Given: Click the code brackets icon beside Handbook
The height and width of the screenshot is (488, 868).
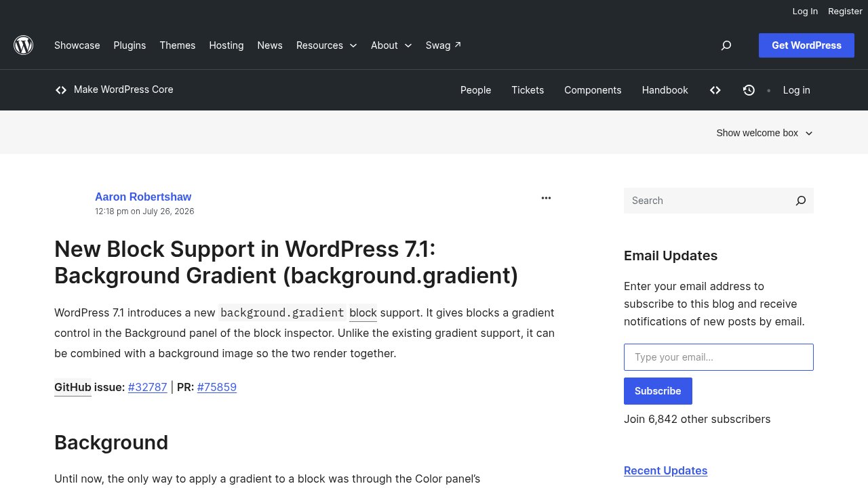Looking at the screenshot, I should (x=715, y=90).
